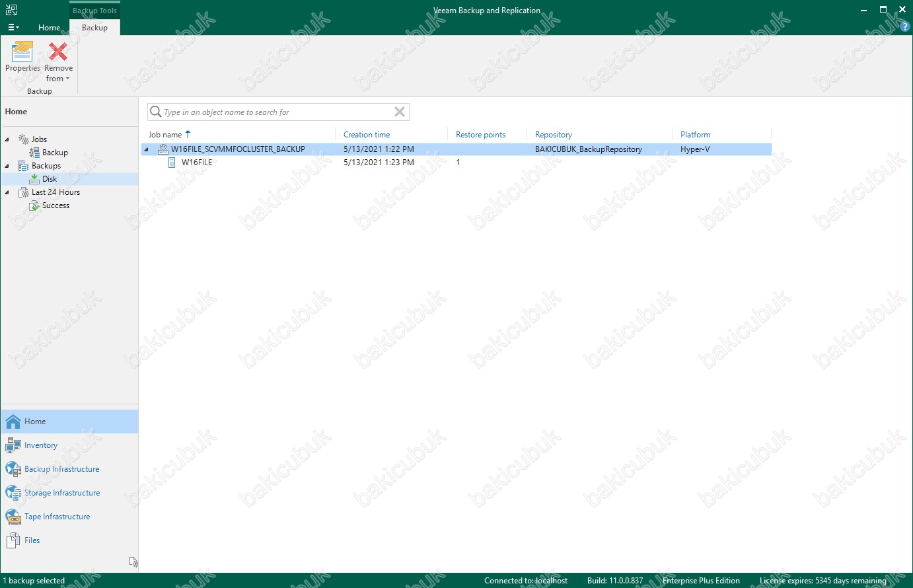
Task: Click the Storage Infrastructure icon
Action: pyautogui.click(x=13, y=493)
